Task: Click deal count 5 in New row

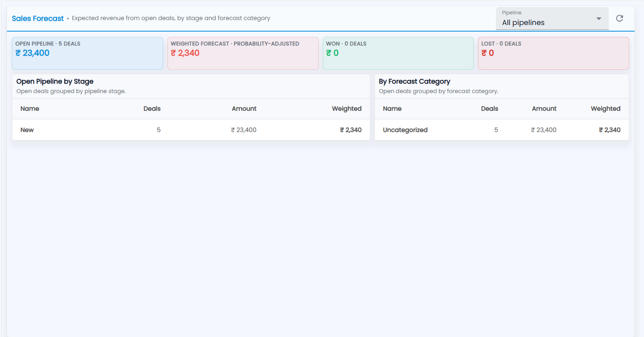Action: 158,130
